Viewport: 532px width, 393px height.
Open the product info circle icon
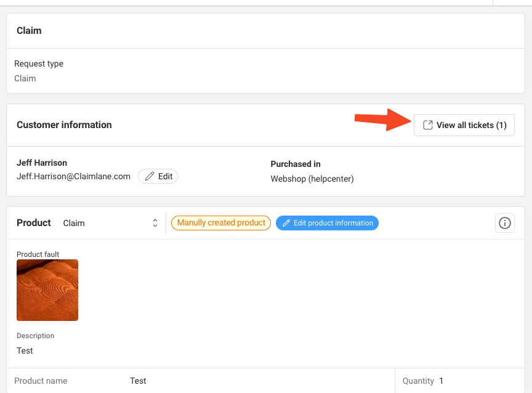click(x=504, y=223)
